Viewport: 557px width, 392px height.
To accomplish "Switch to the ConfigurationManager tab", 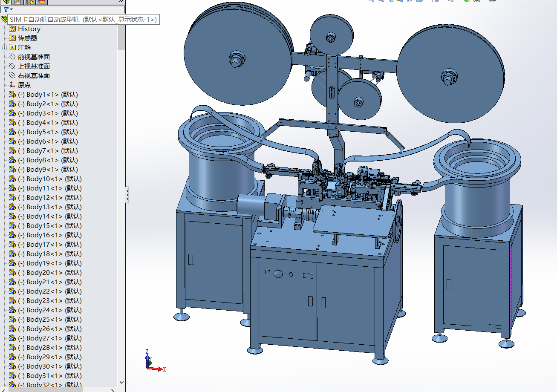I will tap(30, 2).
